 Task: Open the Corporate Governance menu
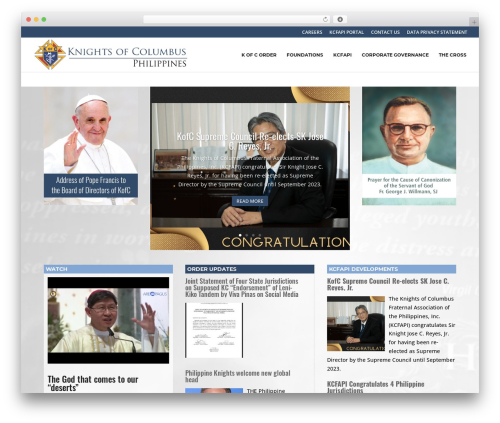(395, 55)
